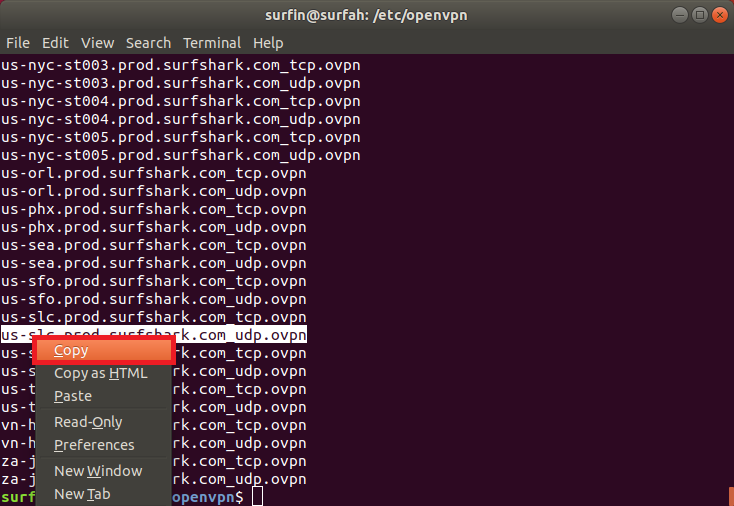Click us-sfo.prod.surfshark.com_tcp.ovpn line
Viewport: 734px width, 506px height.
click(154, 281)
